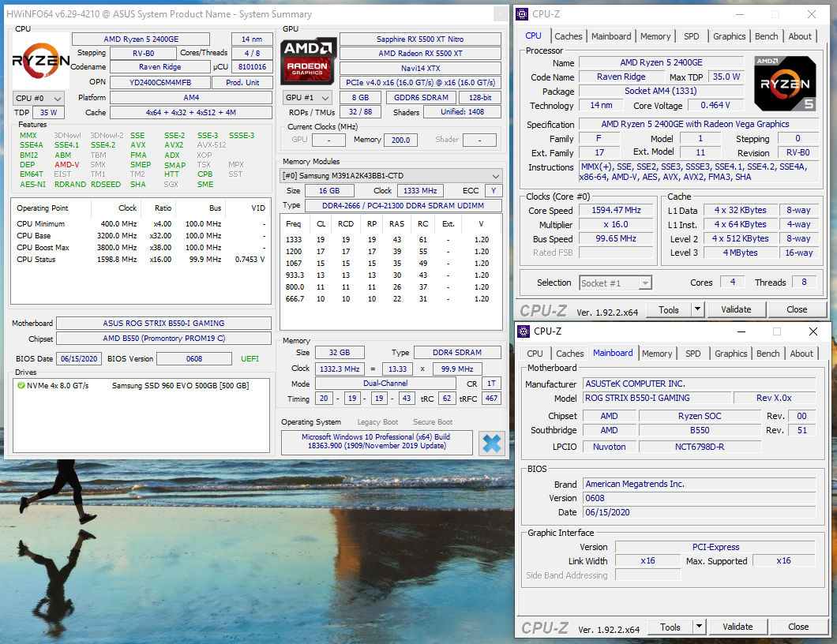Click the 'Dual-Channel' memory mode field
Viewport: 837px width, 644px height.
tap(385, 383)
